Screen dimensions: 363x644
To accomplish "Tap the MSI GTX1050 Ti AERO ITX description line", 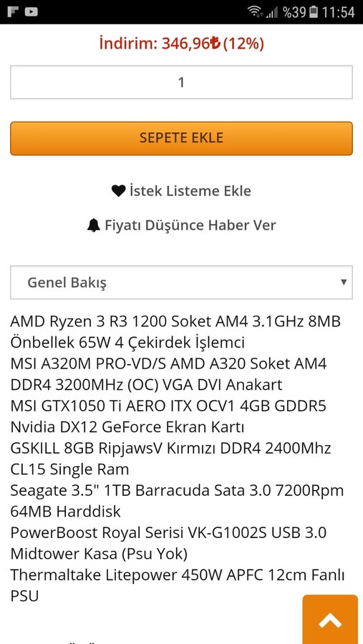I will click(x=168, y=416).
